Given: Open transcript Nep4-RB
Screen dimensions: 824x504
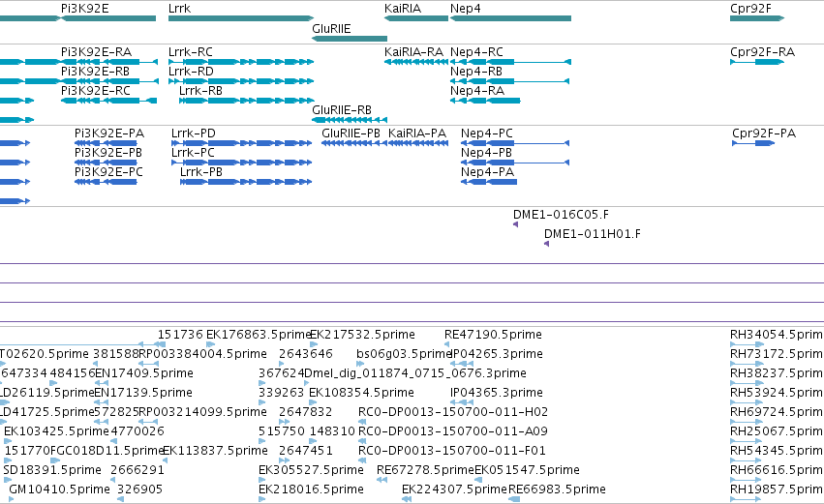Looking at the screenshot, I should [476, 72].
